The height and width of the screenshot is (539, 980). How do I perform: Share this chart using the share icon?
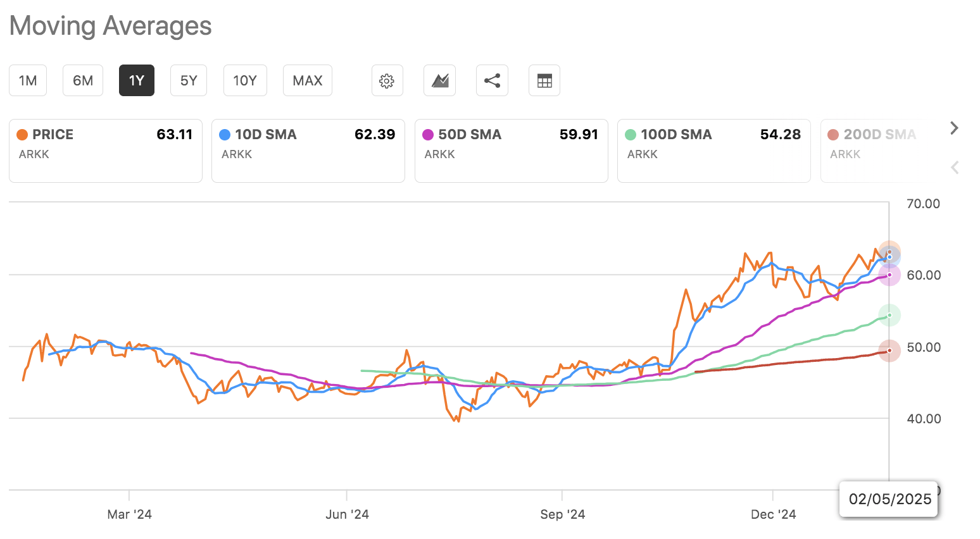pyautogui.click(x=492, y=80)
